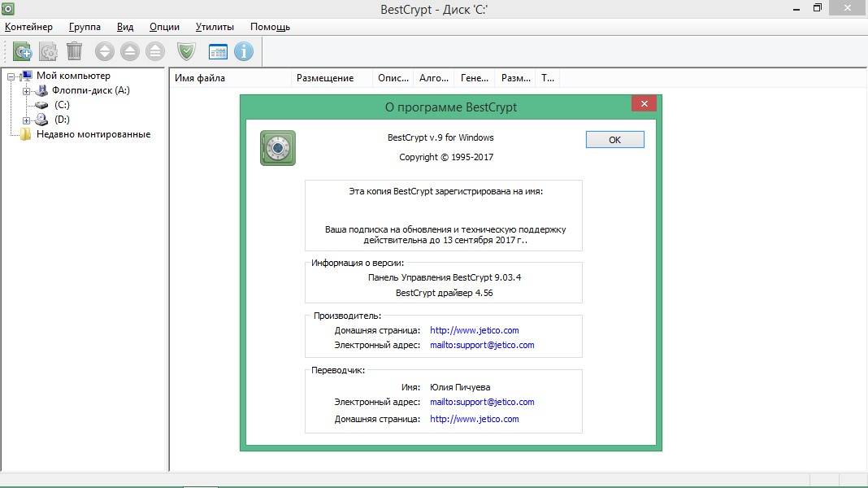The height and width of the screenshot is (488, 868).
Task: Sort by Имя файла column header
Action: (230, 78)
